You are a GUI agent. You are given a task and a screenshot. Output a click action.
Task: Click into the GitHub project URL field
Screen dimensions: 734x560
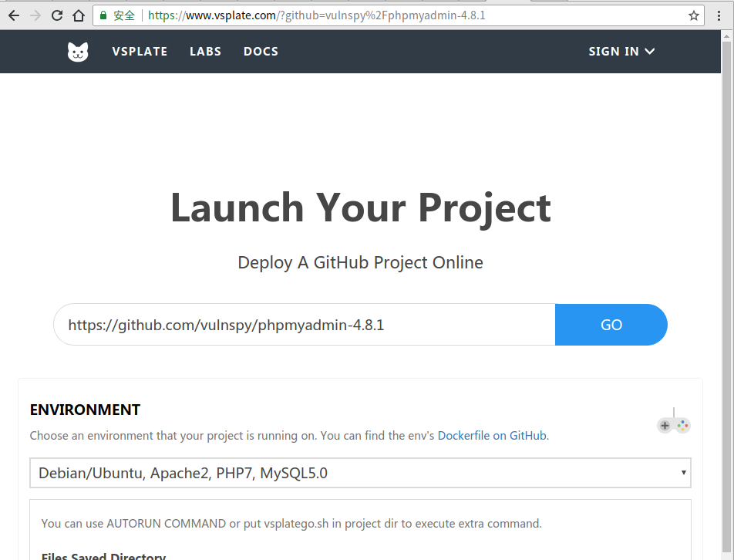coord(305,325)
